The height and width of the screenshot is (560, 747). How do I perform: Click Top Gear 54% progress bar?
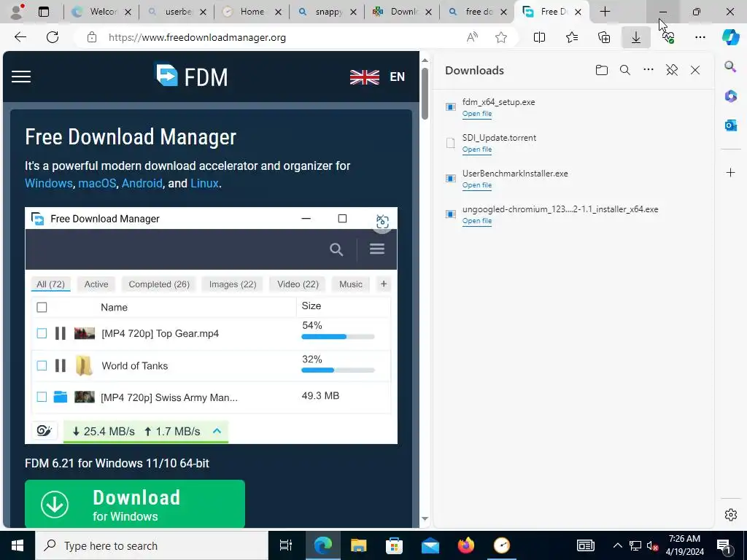pos(338,337)
